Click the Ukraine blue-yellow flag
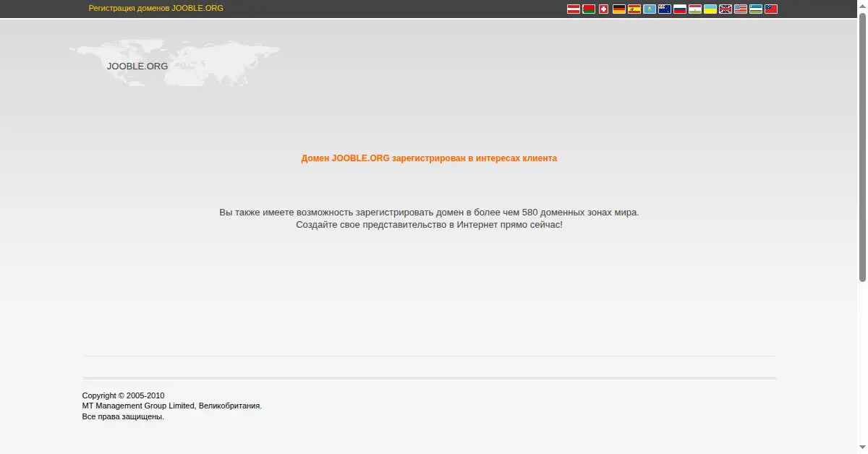 pos(710,9)
